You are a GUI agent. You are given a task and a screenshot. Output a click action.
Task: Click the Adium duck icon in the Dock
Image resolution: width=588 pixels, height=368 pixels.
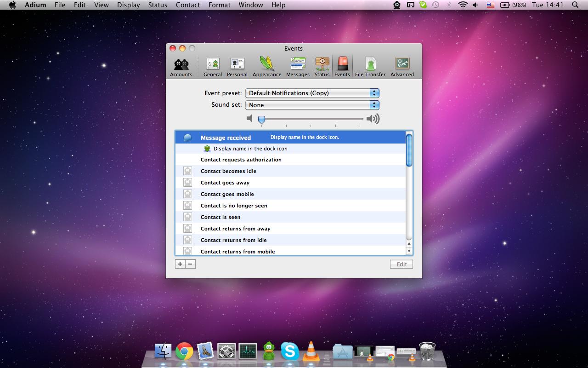click(269, 351)
